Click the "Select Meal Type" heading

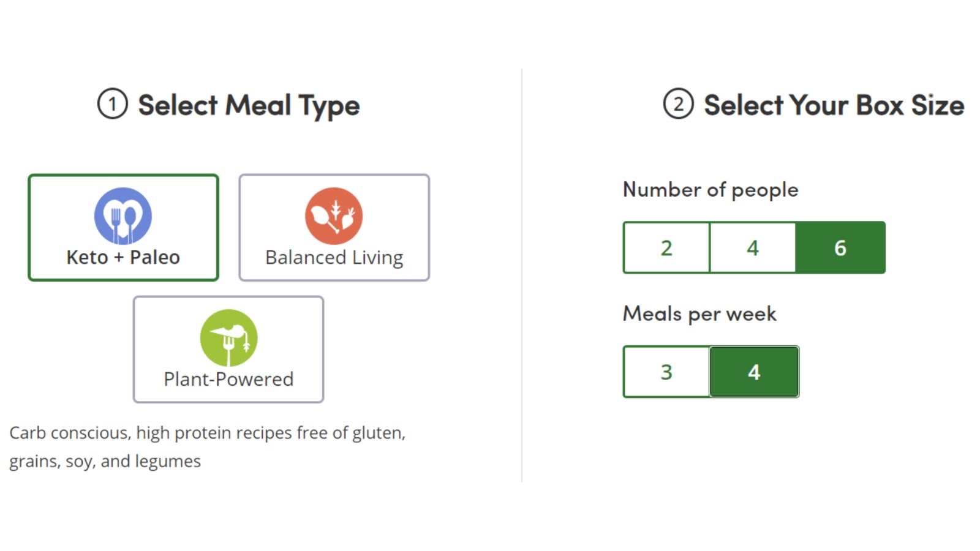[x=249, y=105]
